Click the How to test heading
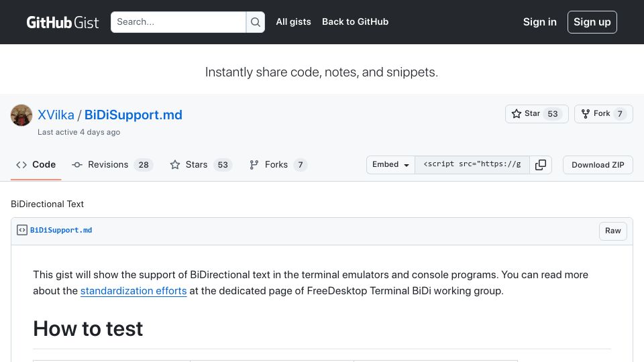Viewport: 644px width, 362px height. pyautogui.click(x=88, y=328)
